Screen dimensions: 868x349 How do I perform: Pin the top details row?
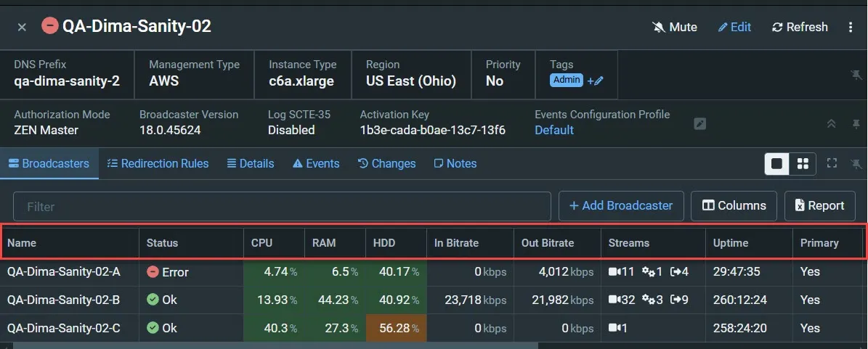coord(856,75)
